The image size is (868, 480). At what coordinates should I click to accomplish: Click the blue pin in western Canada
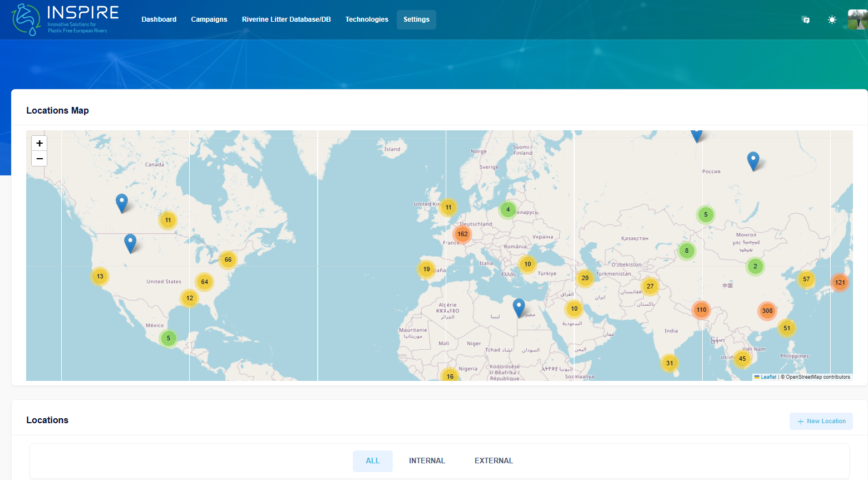(122, 202)
